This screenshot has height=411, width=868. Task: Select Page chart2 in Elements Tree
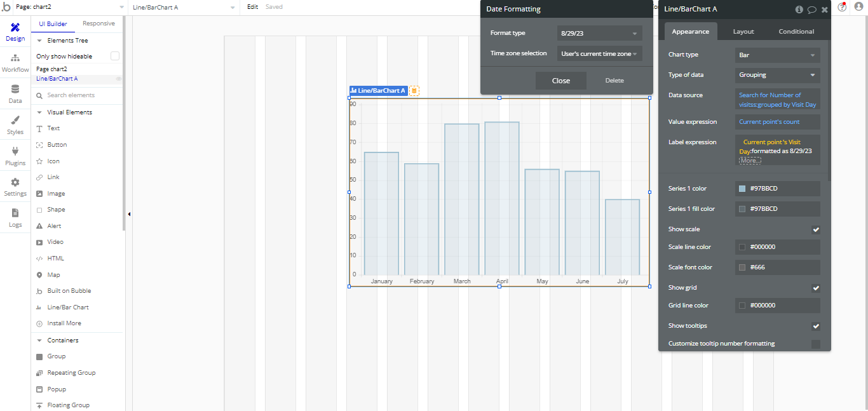point(51,69)
